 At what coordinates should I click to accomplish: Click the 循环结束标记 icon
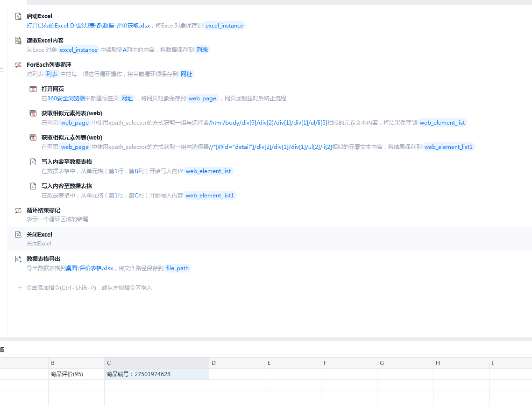point(18,210)
